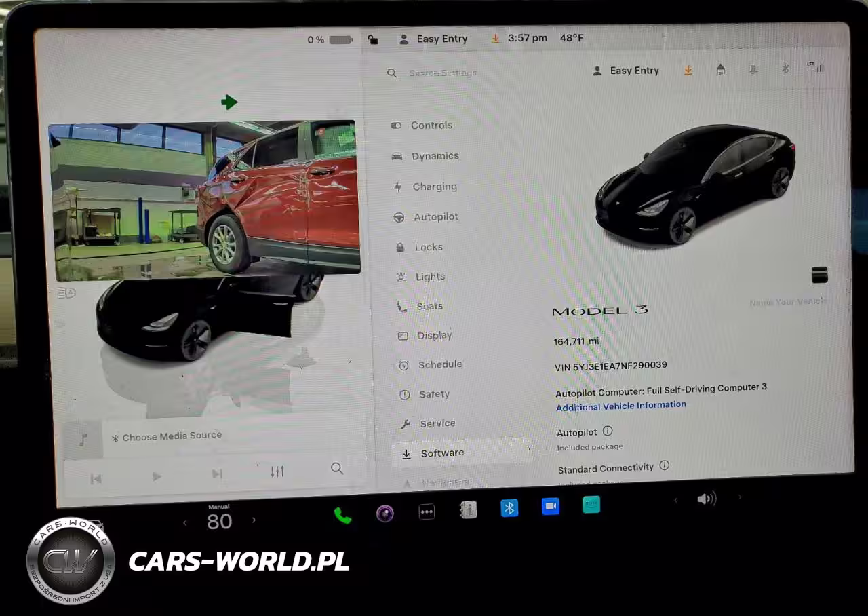Tap the garage door HomeLink icon
Viewport: 868px width, 616px height.
click(x=720, y=70)
